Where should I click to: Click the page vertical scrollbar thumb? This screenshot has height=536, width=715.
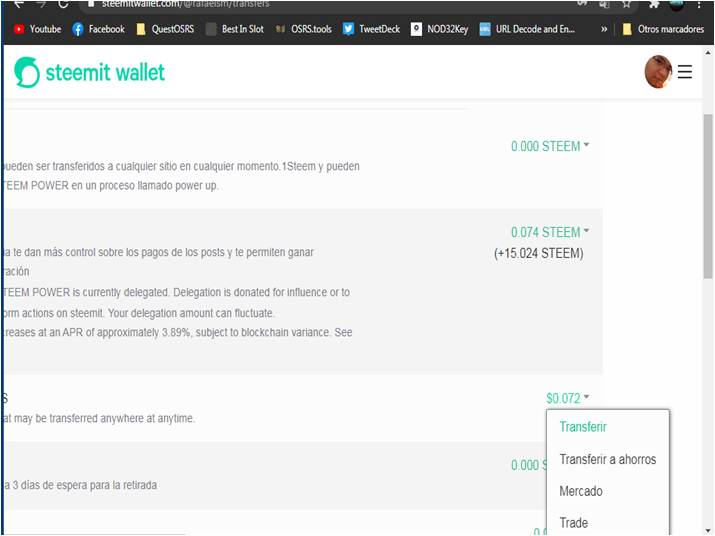click(x=708, y=196)
